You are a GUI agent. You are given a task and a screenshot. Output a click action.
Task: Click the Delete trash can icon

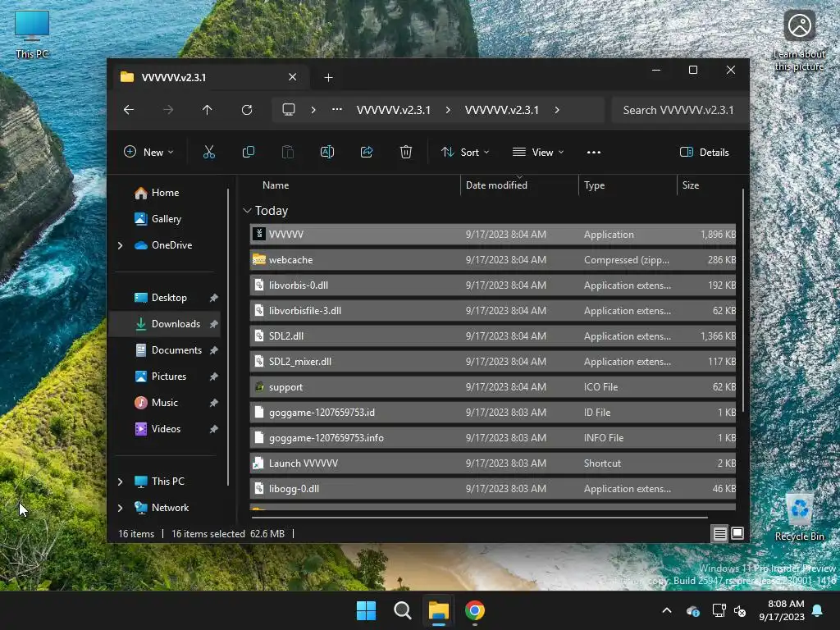pyautogui.click(x=406, y=152)
